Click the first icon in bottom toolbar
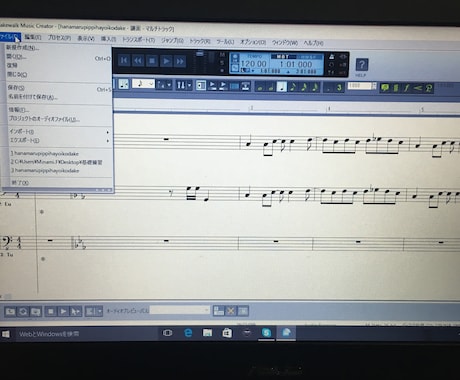The height and width of the screenshot is (380, 460). [10, 311]
